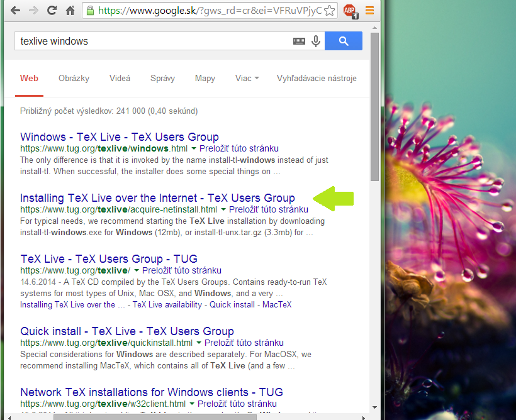Click the vertical scrollbar down arrow
The image size is (516, 420).
(x=374, y=407)
